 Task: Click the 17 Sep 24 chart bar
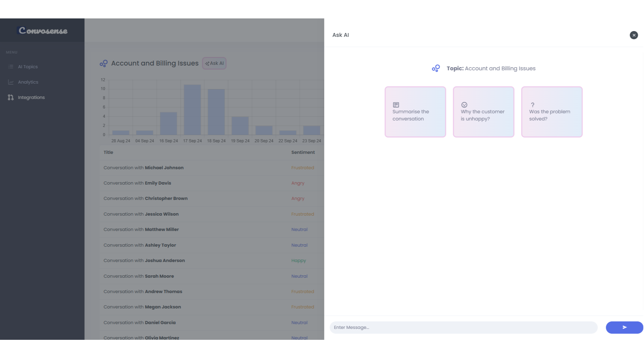(192, 110)
